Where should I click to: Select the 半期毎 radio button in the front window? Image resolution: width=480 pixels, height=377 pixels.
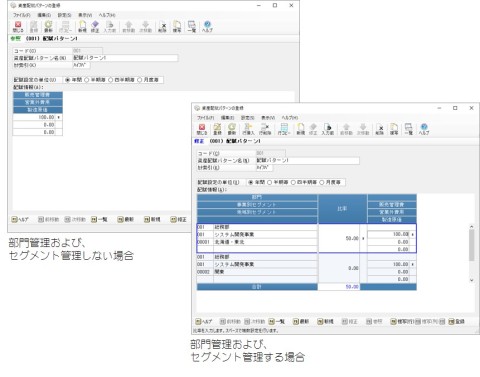pos(270,182)
